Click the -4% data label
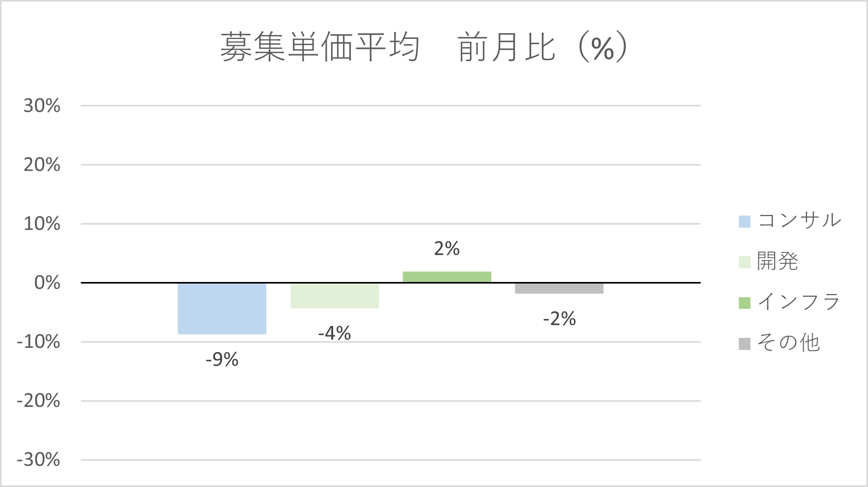 [335, 333]
